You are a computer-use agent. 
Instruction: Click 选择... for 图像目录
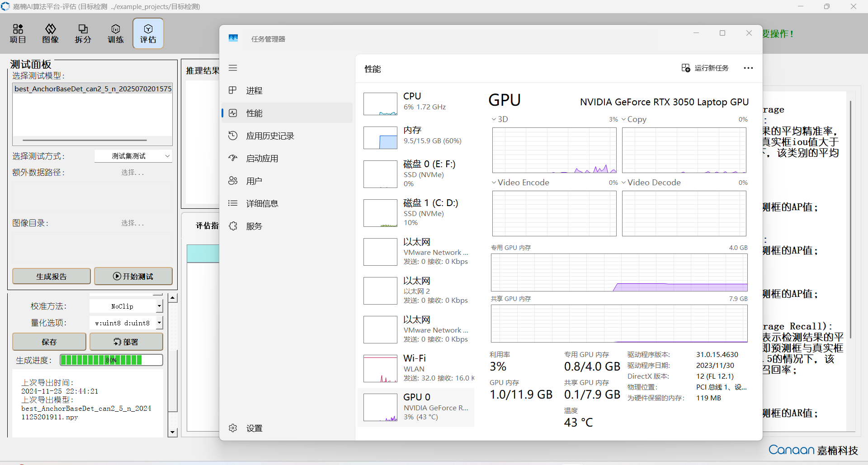[x=132, y=223]
